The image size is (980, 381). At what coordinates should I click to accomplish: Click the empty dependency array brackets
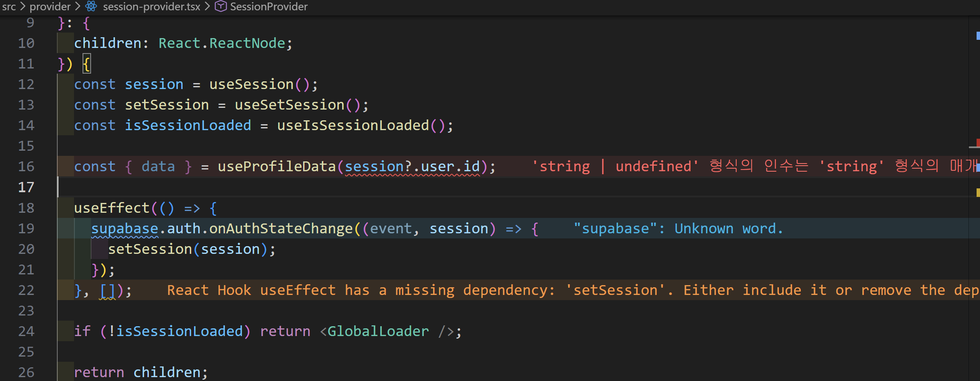click(107, 291)
